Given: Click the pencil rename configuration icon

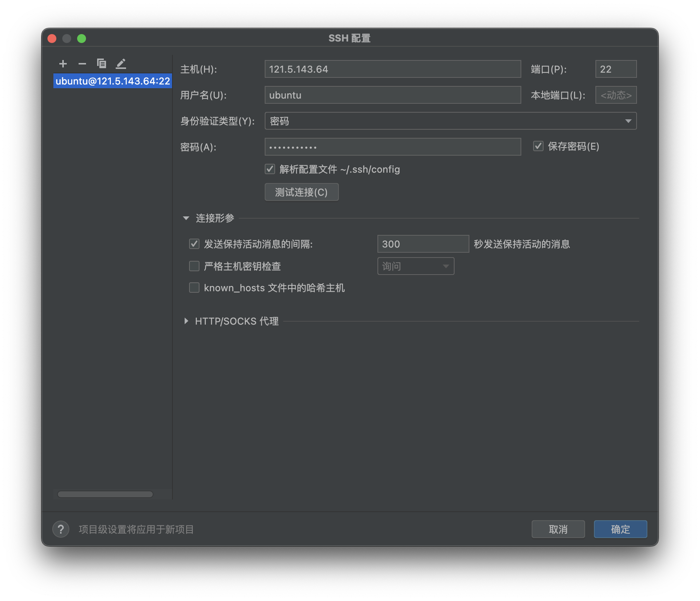Looking at the screenshot, I should pyautogui.click(x=121, y=64).
